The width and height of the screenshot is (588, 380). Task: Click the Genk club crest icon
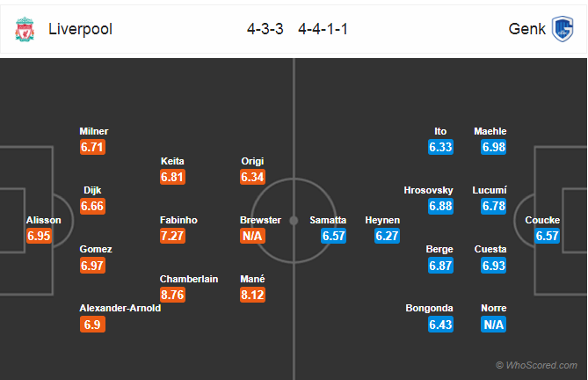coord(563,29)
